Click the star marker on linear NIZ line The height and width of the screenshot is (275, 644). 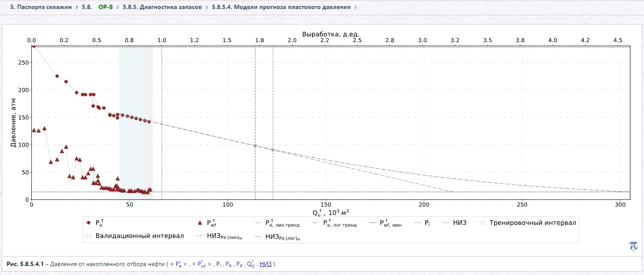point(255,146)
